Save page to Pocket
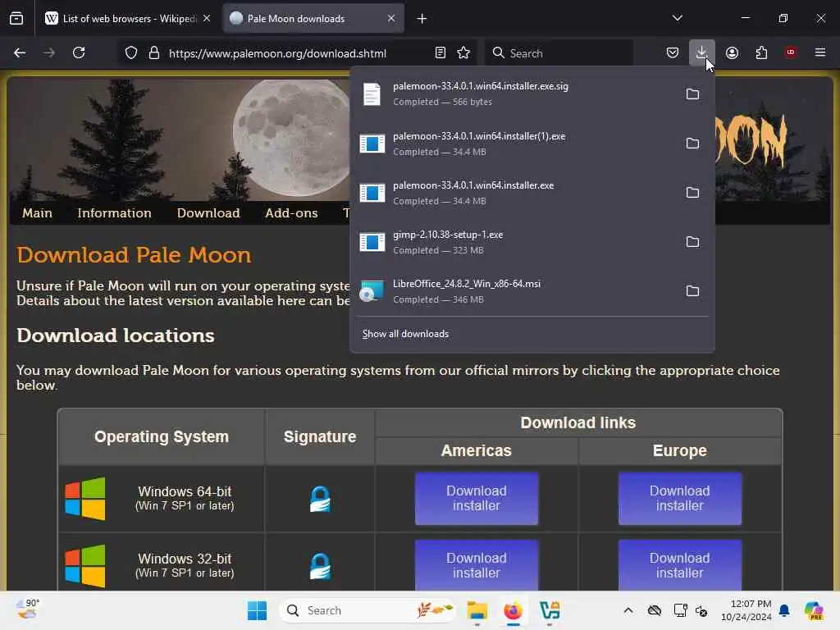The width and height of the screenshot is (840, 630). tap(673, 52)
